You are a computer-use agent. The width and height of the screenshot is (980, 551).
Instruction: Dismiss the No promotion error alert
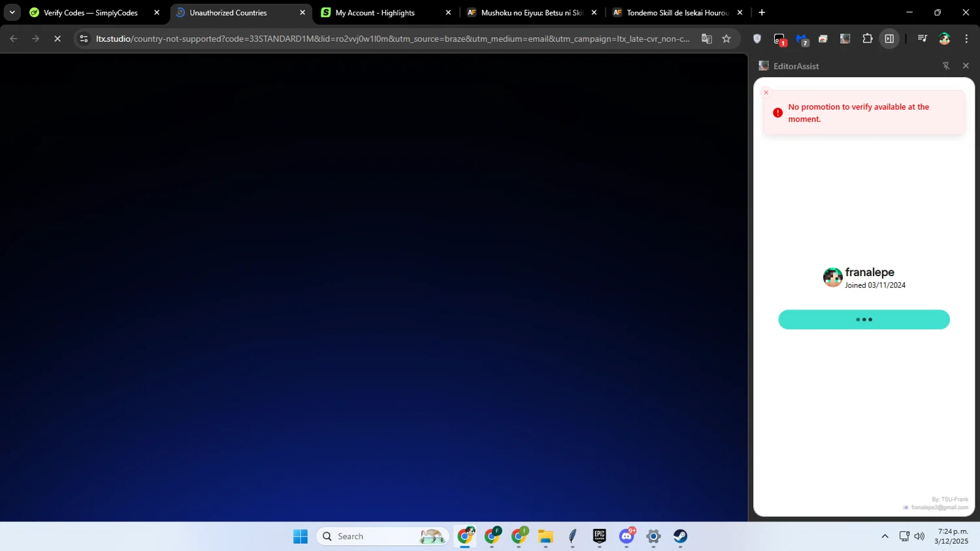click(x=766, y=93)
